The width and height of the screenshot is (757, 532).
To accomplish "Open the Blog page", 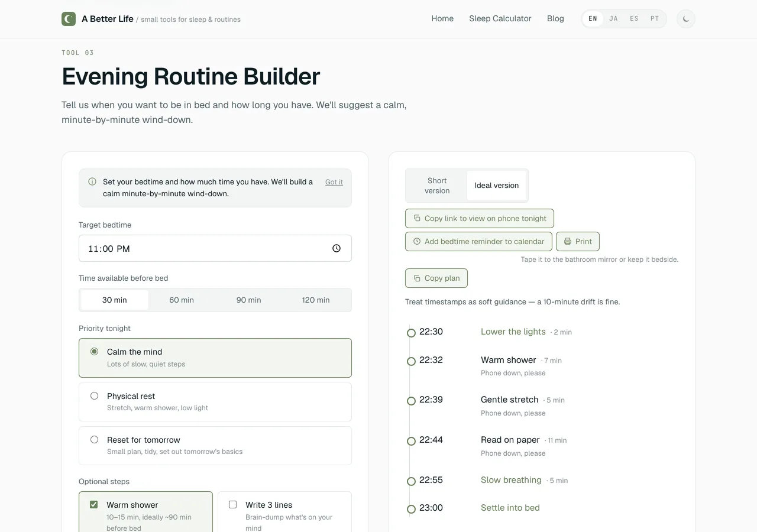I will pyautogui.click(x=555, y=18).
